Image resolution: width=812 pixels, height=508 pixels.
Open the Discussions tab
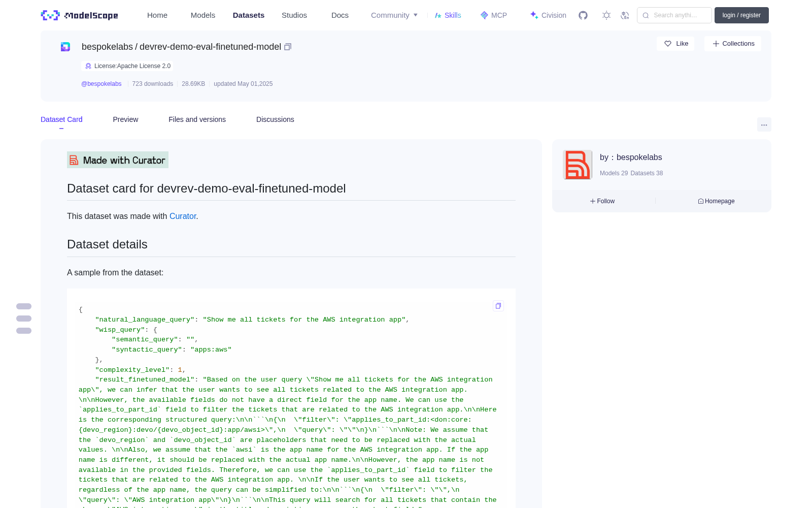pos(275,119)
